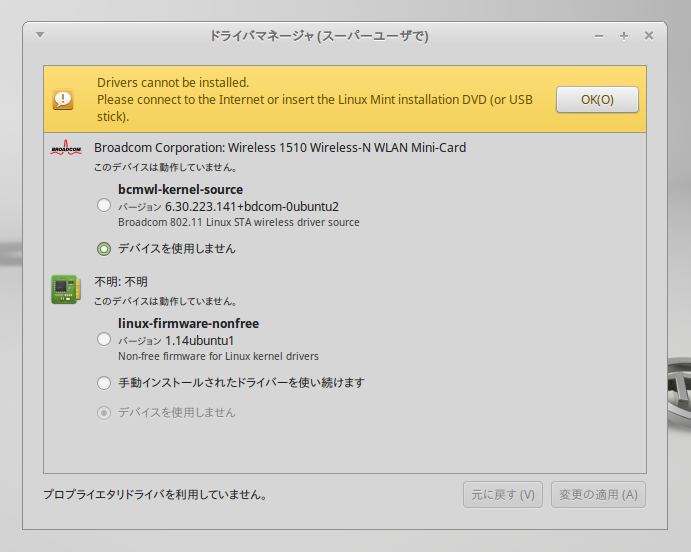Viewport: 691px width, 552px height.
Task: Choose linux-firmware-nonfree radio button
Action: [x=104, y=339]
